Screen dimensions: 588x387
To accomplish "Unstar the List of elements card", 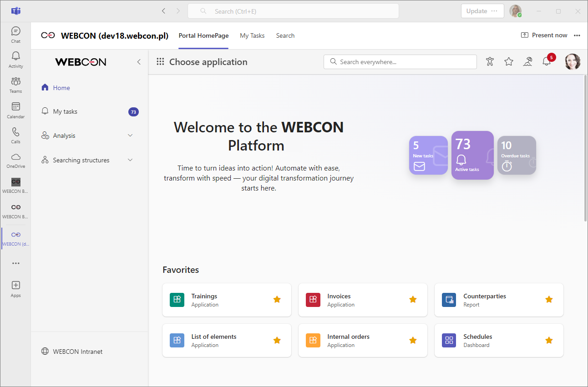I will click(277, 340).
